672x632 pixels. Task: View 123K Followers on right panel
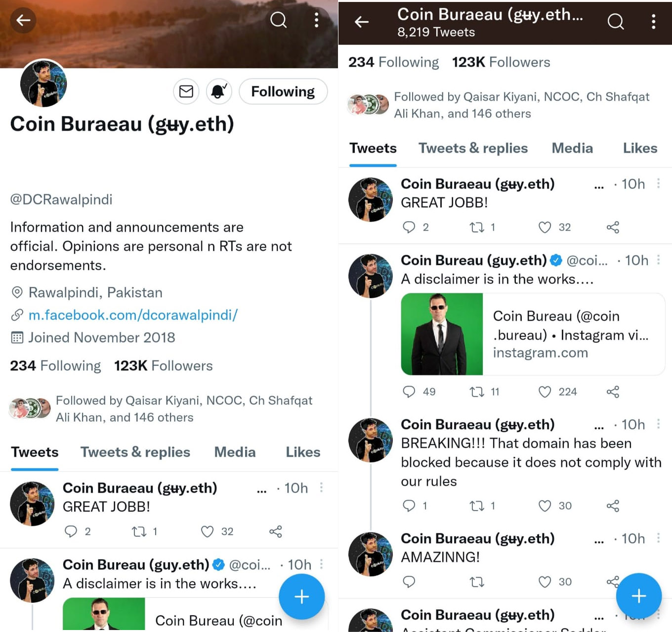tap(501, 62)
